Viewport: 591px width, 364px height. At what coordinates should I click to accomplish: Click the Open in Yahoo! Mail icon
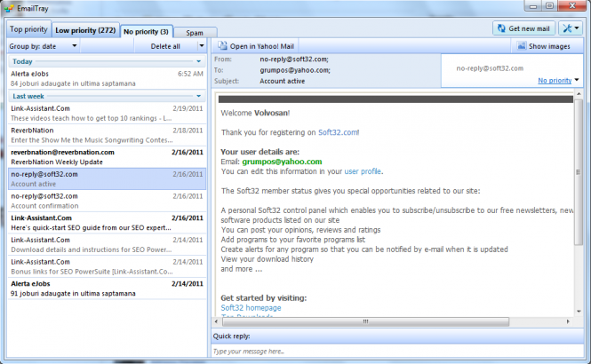tap(222, 45)
